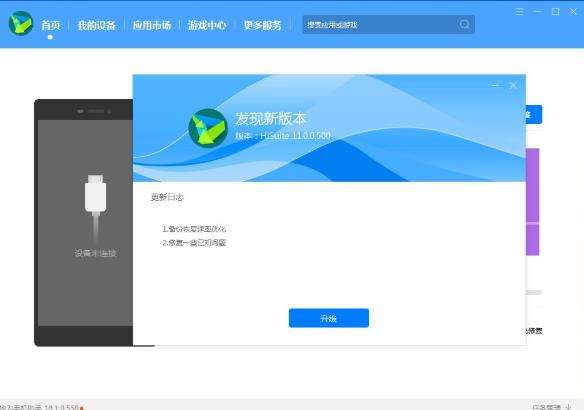Minimize the update dialog
584x410 pixels.
pos(495,85)
